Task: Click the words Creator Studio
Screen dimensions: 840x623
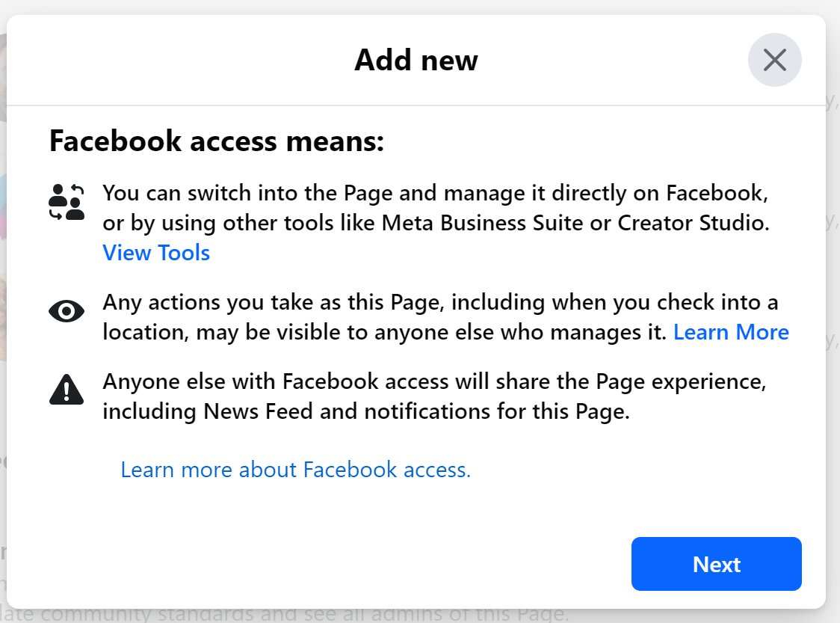Action: point(694,223)
